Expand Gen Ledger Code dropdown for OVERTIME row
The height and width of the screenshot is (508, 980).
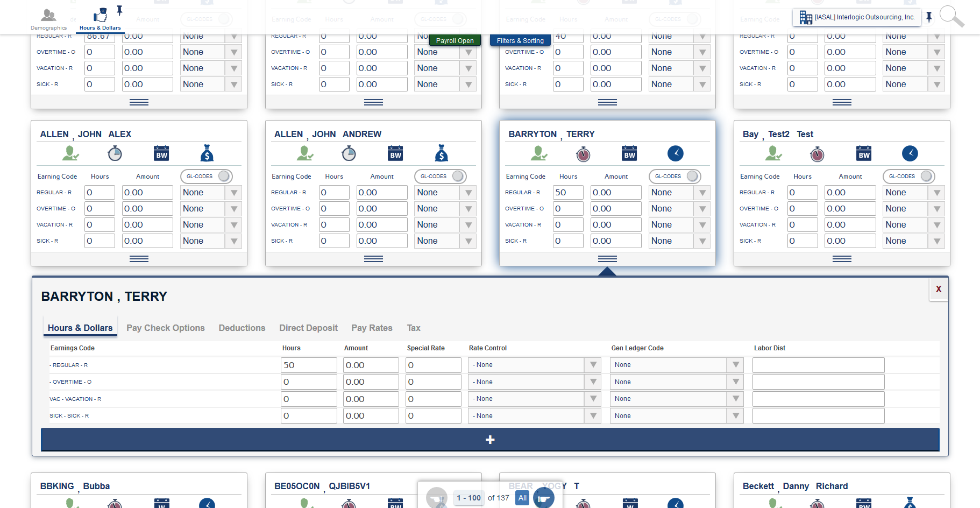pyautogui.click(x=735, y=382)
